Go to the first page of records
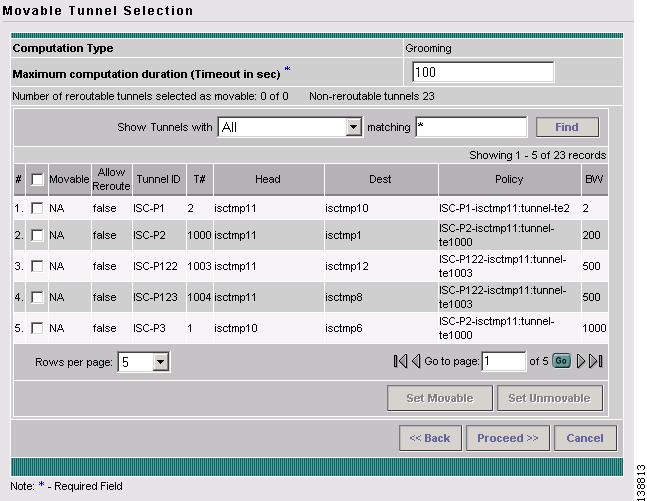The height and width of the screenshot is (501, 647). click(x=400, y=362)
